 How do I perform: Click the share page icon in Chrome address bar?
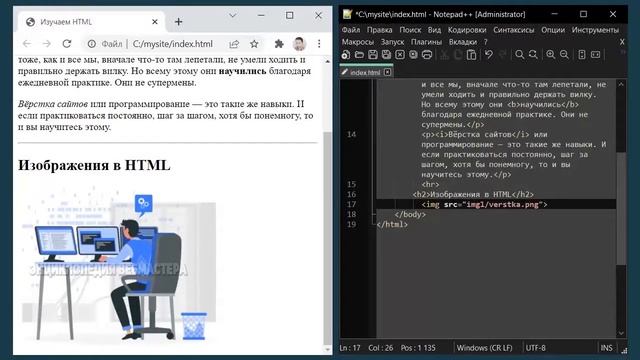point(234,44)
